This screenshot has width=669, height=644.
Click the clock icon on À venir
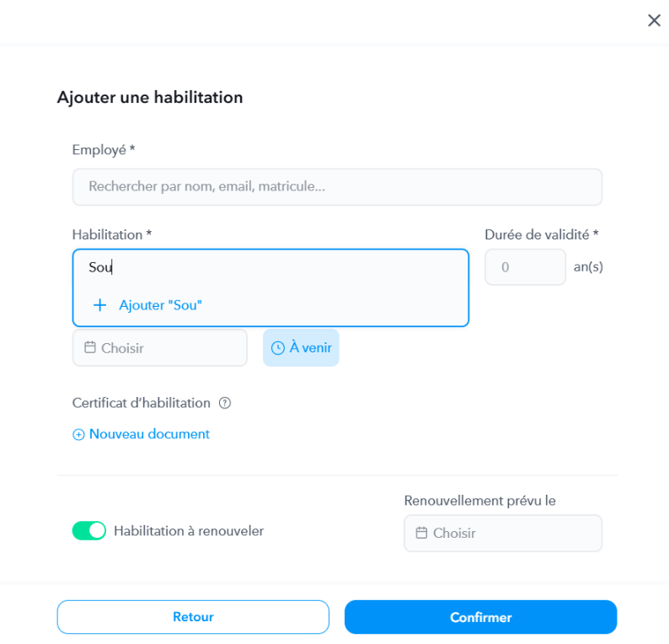click(x=278, y=348)
